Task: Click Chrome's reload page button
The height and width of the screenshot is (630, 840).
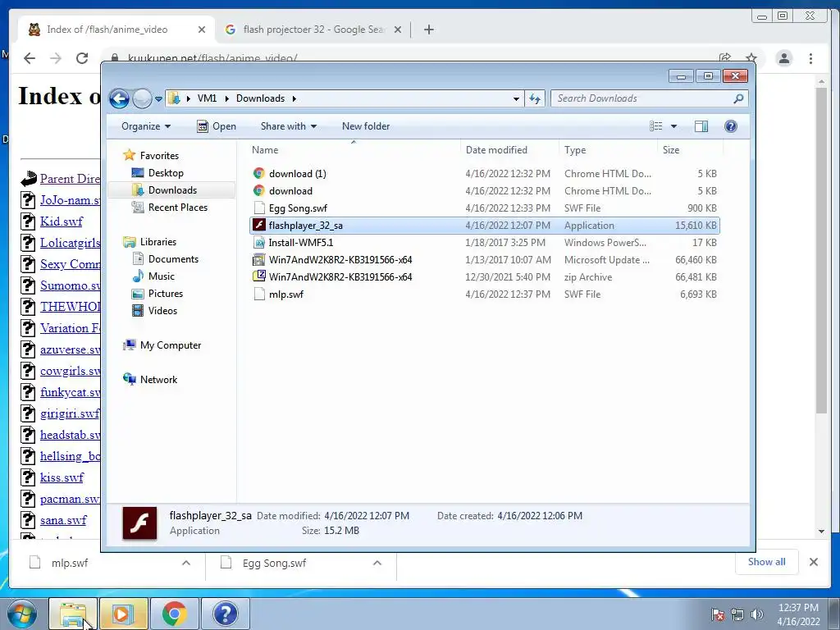Action: coord(82,58)
